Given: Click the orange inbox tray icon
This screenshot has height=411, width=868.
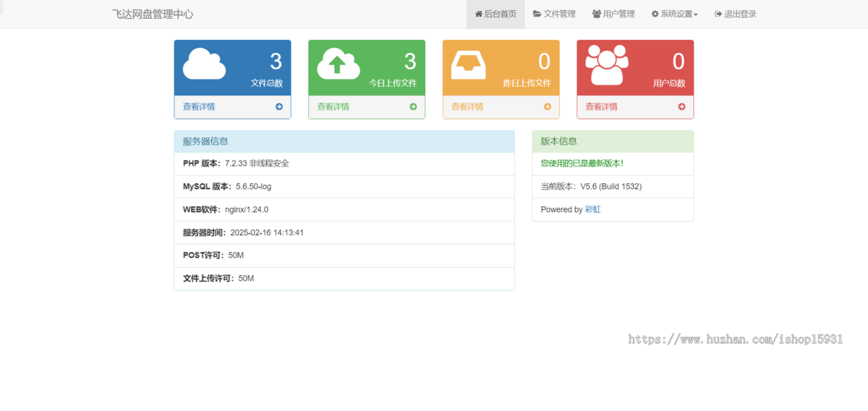Looking at the screenshot, I should (x=473, y=64).
